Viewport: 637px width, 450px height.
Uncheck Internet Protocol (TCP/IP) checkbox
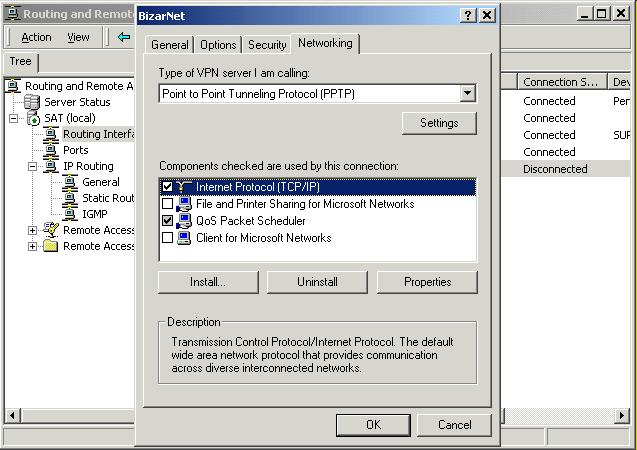(x=167, y=187)
